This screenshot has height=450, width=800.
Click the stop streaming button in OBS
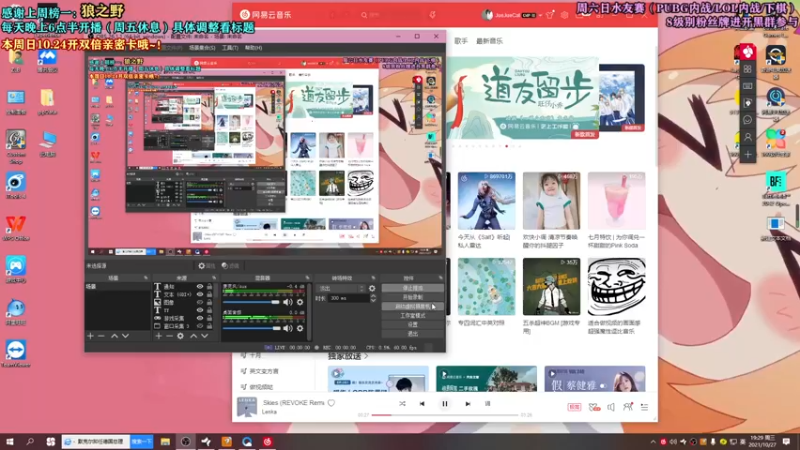point(412,288)
